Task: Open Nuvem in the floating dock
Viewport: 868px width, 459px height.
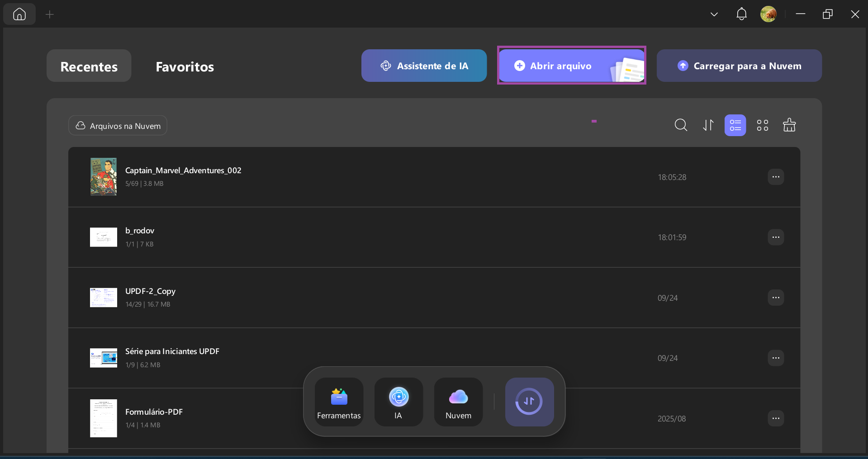Action: click(x=458, y=402)
